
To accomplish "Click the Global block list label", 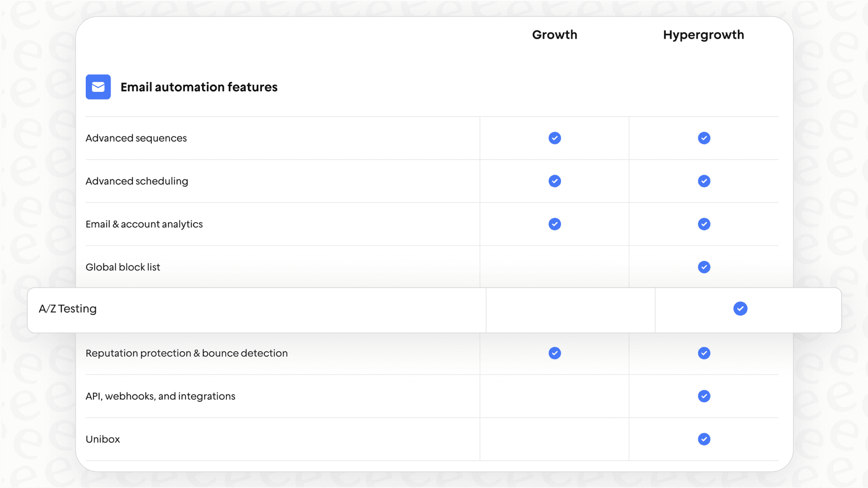I will point(123,267).
